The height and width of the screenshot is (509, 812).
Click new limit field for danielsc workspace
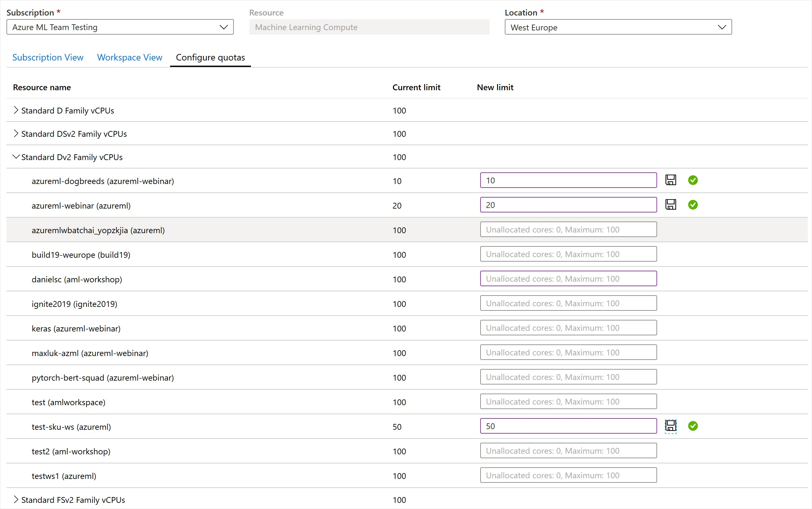pyautogui.click(x=568, y=279)
